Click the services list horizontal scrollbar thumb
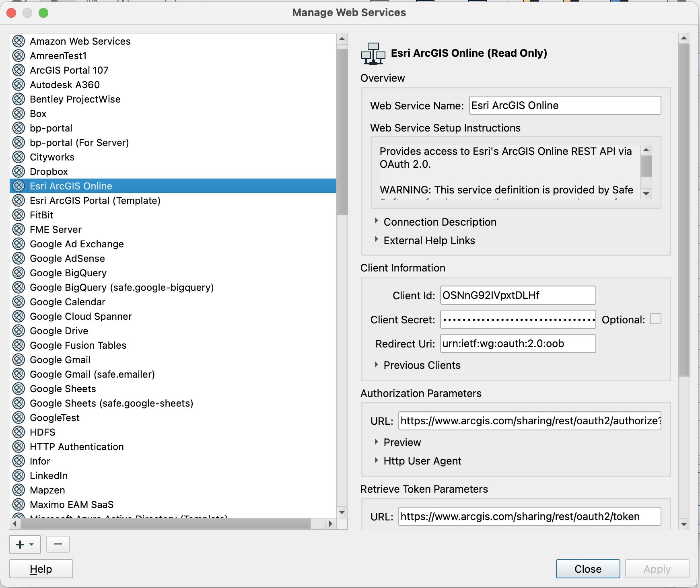This screenshot has width=700, height=588. click(x=165, y=524)
